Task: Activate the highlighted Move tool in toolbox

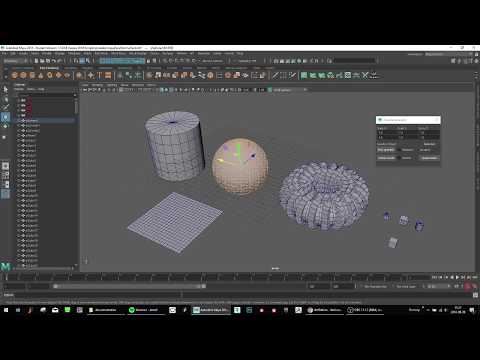Action: pyautogui.click(x=5, y=117)
